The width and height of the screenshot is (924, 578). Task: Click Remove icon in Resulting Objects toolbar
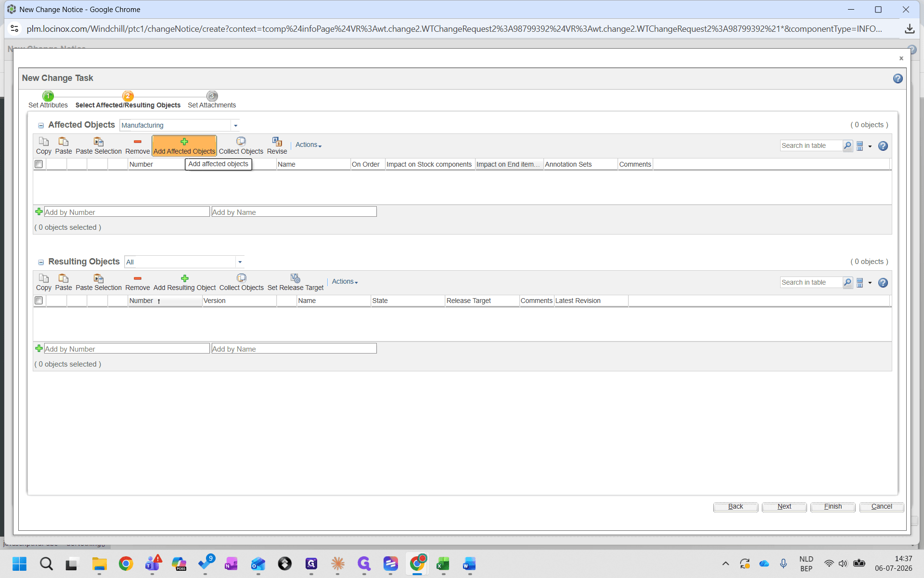(137, 278)
